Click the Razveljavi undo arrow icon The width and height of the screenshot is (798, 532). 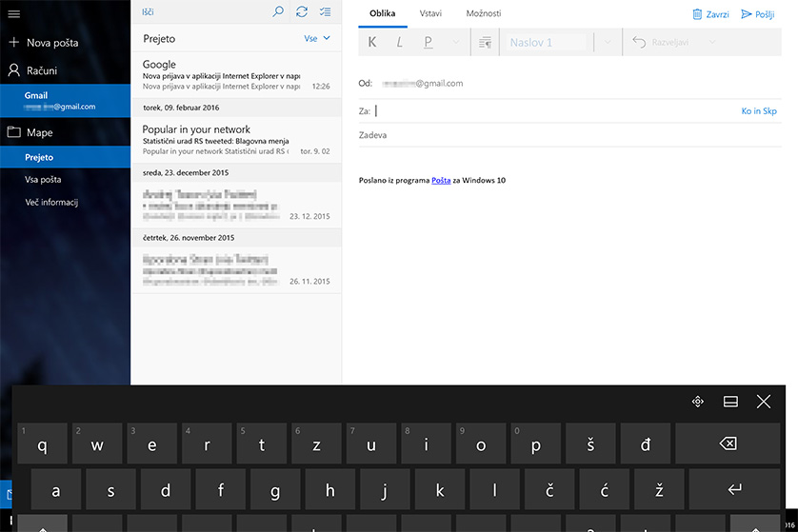pos(639,42)
